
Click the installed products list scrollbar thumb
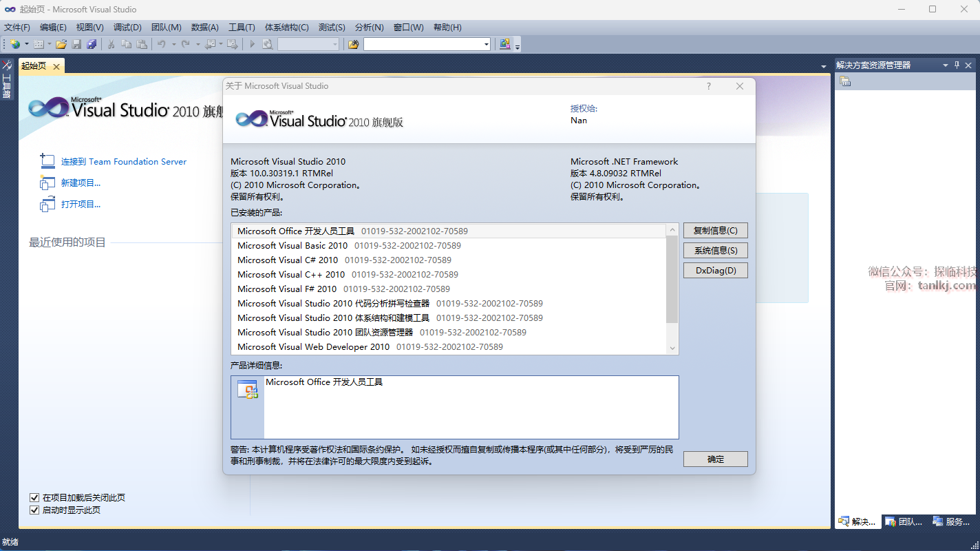(672, 278)
